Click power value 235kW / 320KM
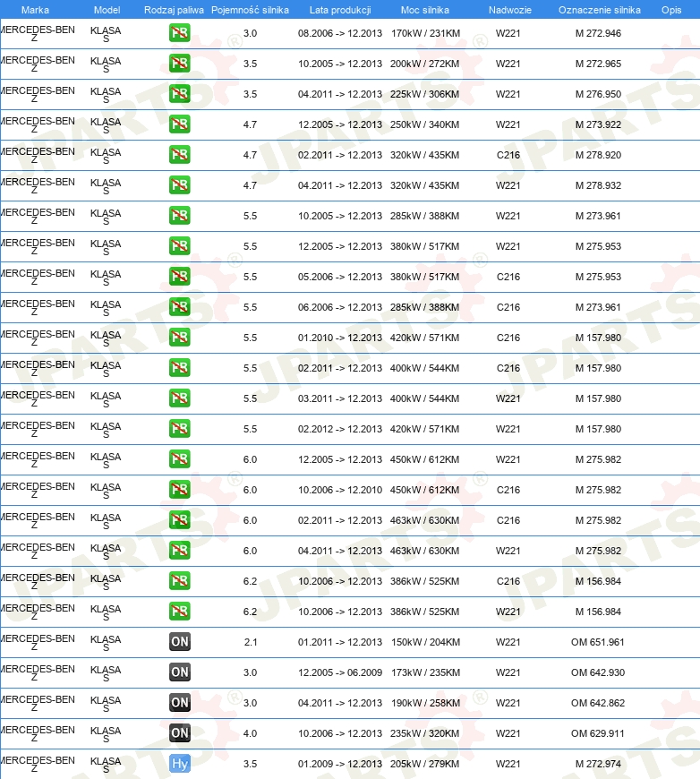The width and height of the screenshot is (700, 779). [x=425, y=733]
